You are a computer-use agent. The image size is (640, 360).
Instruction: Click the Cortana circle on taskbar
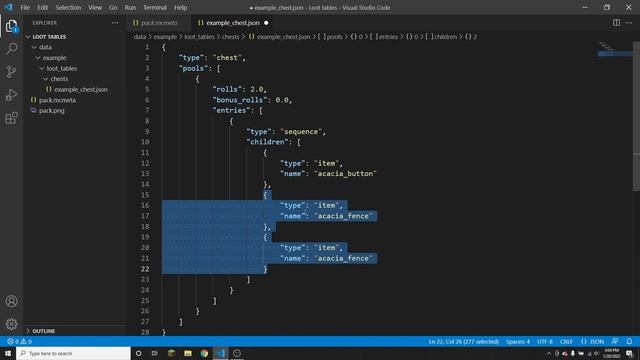pos(138,353)
